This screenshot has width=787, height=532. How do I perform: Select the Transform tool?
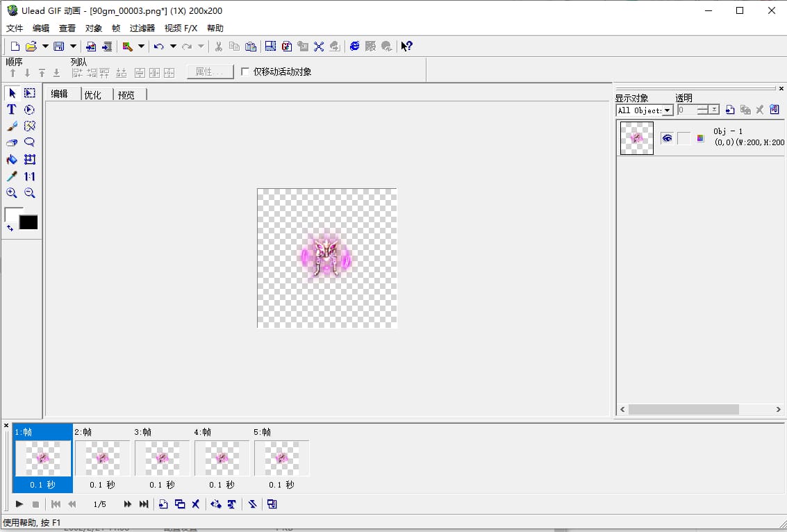point(30,160)
